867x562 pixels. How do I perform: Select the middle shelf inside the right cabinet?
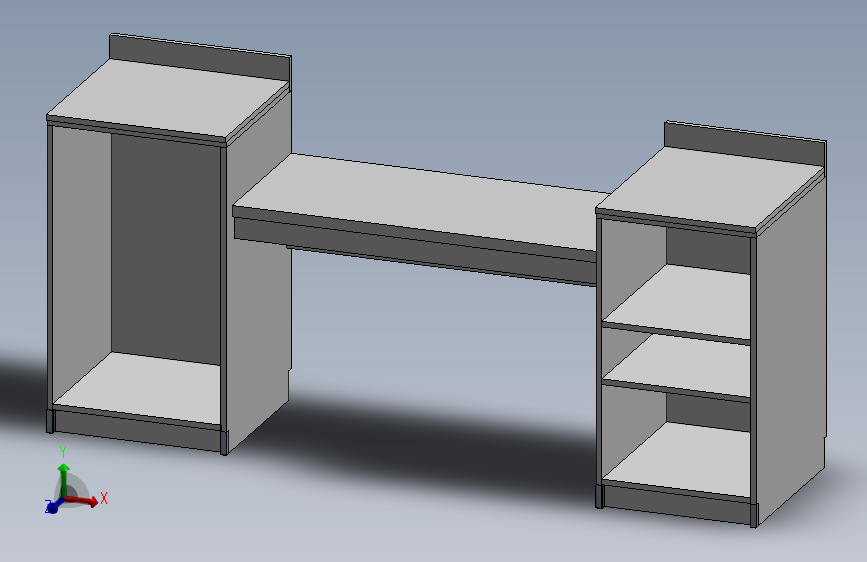[x=686, y=365]
